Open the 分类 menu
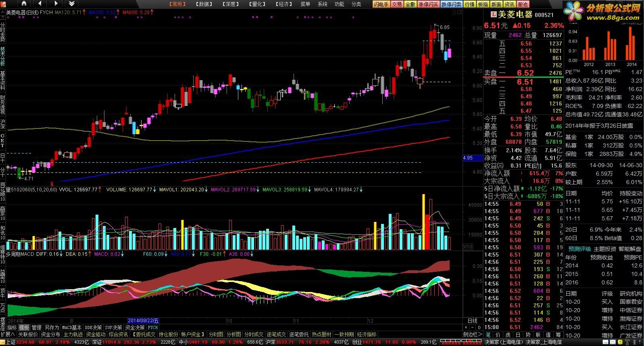Image resolution: width=644 pixels, height=346 pixels. (356, 4)
